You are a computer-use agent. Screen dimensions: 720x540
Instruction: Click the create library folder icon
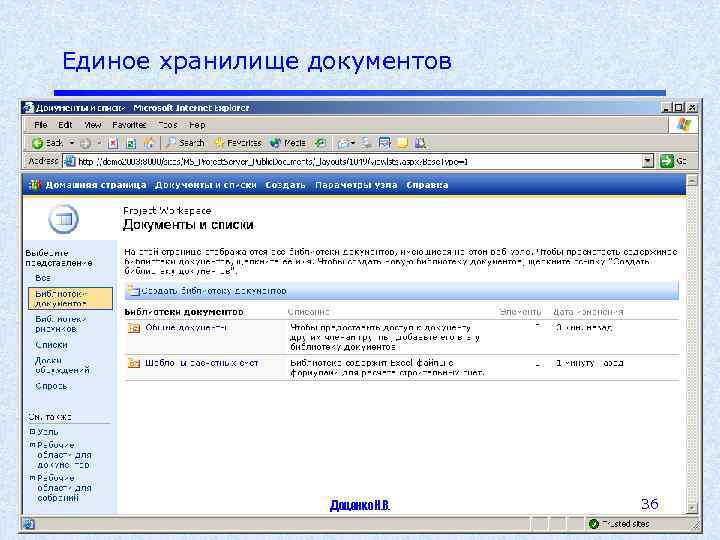(x=133, y=290)
